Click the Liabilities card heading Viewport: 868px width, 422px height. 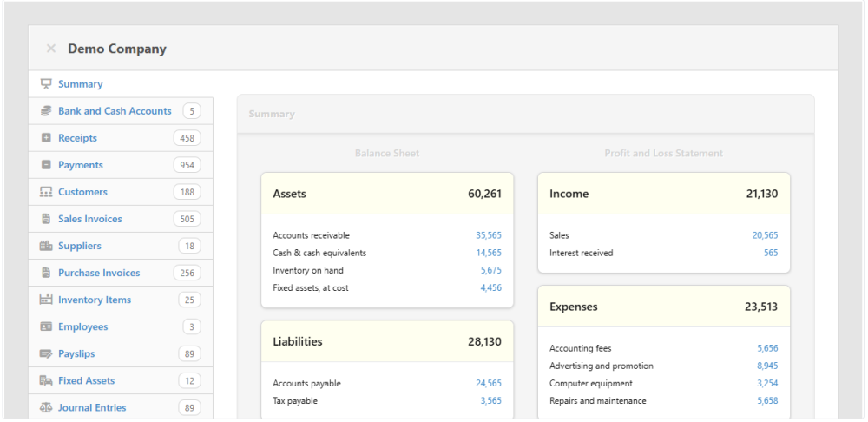[x=297, y=342]
